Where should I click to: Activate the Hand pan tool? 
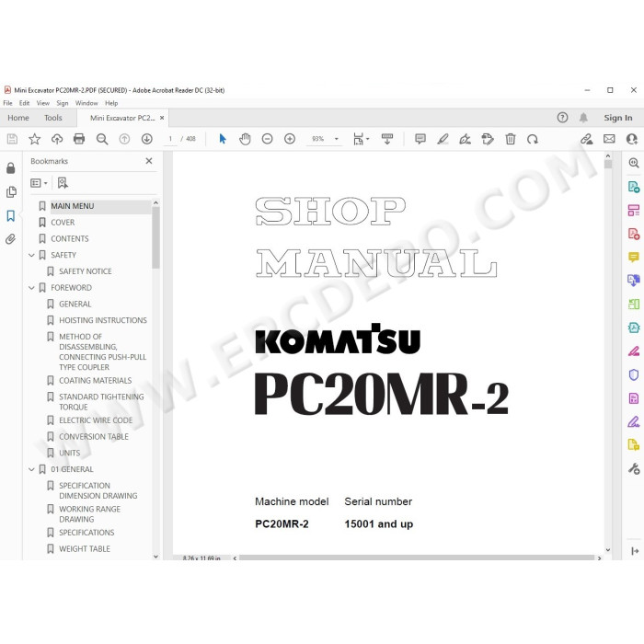click(x=245, y=139)
